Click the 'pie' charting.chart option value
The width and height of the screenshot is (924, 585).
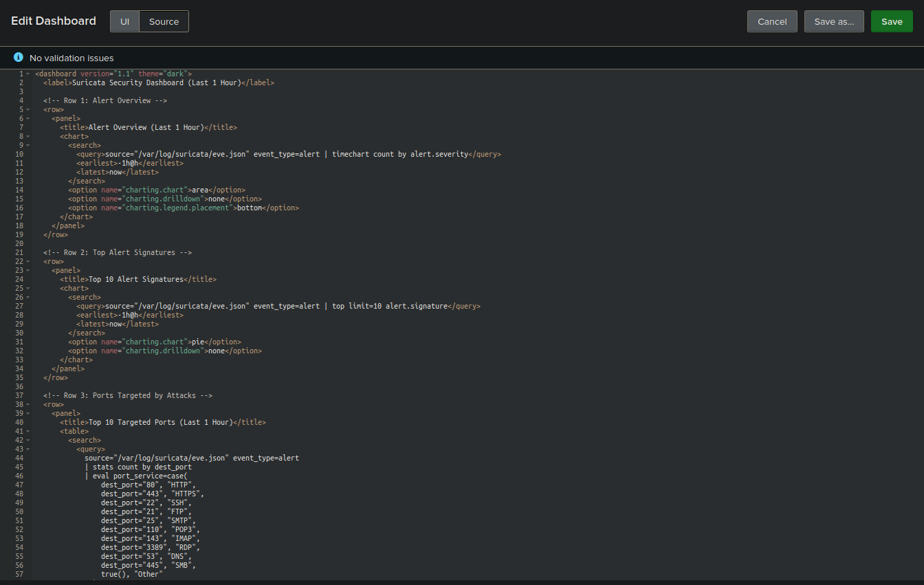198,342
